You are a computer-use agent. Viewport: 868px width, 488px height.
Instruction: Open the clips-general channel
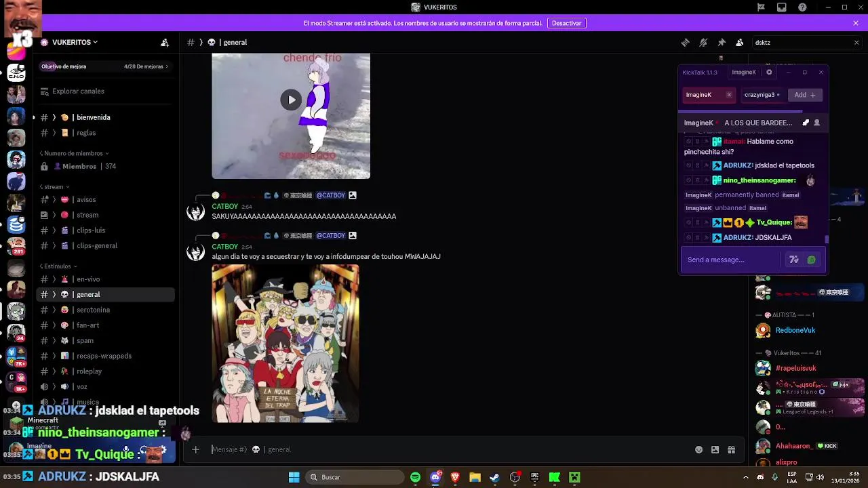click(105, 245)
